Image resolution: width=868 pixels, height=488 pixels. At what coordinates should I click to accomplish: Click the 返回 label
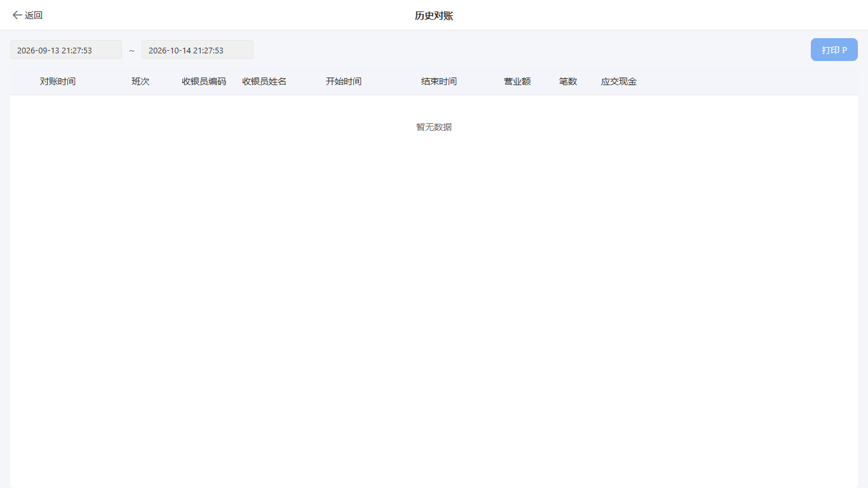click(34, 15)
